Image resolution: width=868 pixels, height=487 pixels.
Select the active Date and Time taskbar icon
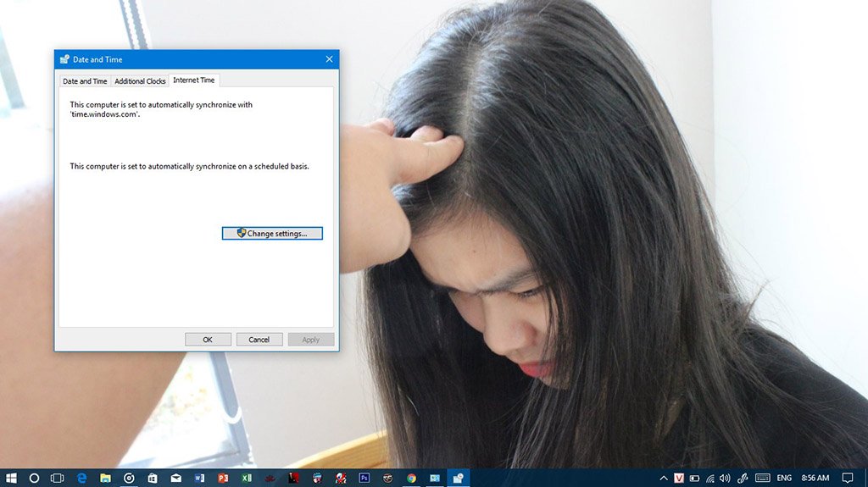point(458,478)
